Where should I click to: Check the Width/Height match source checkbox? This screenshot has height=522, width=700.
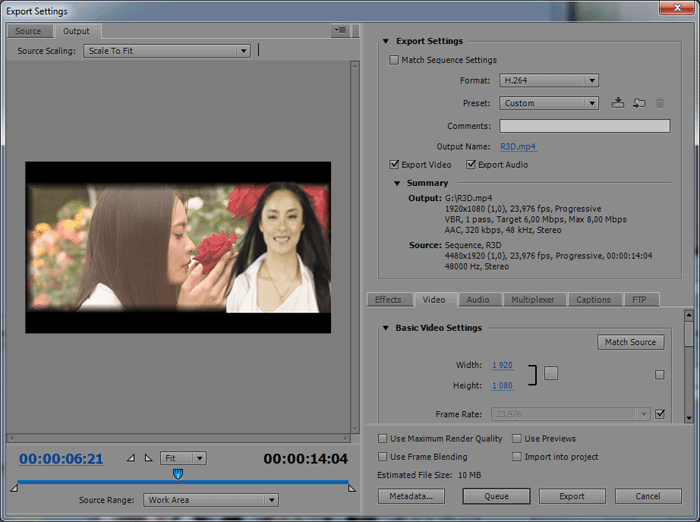coord(660,375)
